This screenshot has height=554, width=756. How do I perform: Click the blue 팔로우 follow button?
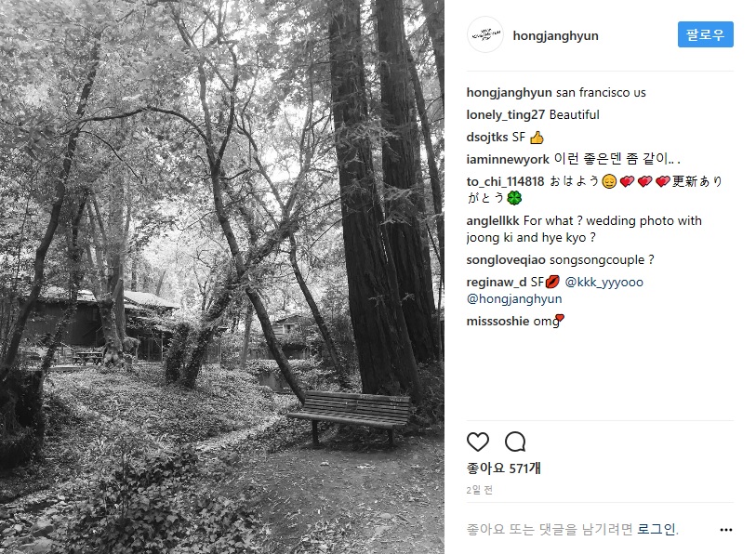coord(706,34)
